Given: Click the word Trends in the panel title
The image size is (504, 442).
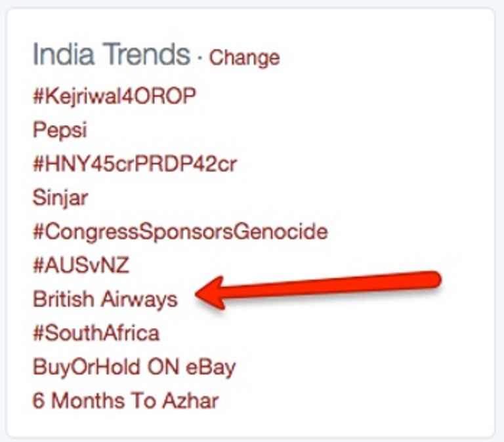Looking at the screenshot, I should pyautogui.click(x=148, y=54).
